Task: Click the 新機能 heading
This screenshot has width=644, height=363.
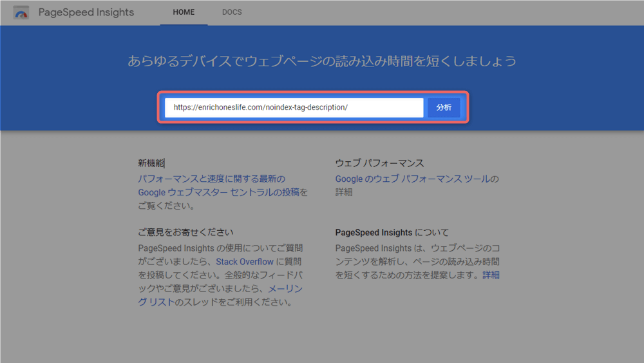Action: pyautogui.click(x=151, y=163)
